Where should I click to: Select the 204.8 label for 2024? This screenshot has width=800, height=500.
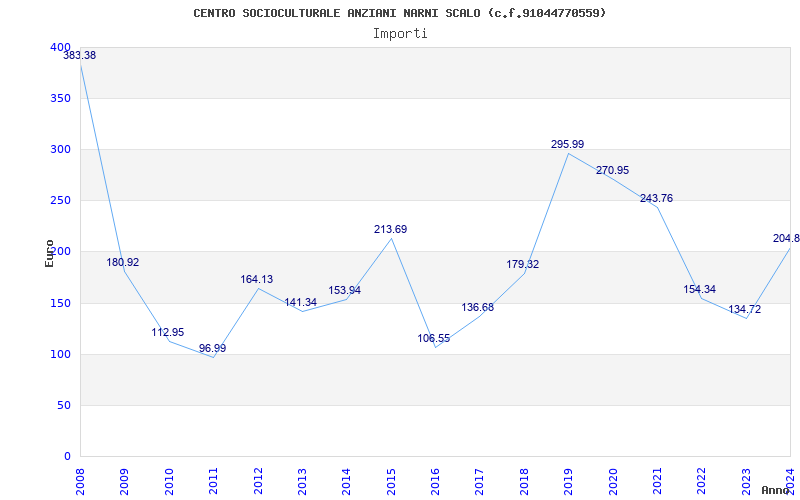[x=786, y=238]
